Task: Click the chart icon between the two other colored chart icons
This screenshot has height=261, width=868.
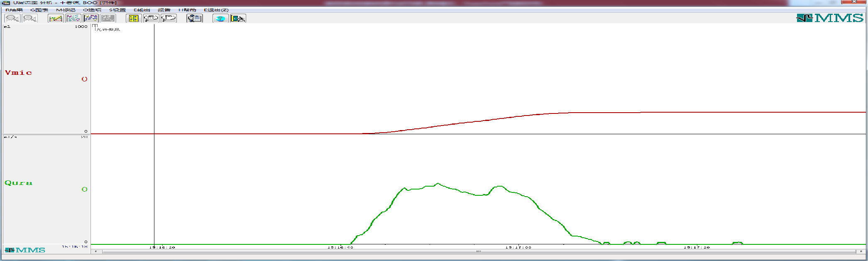Action: click(x=73, y=18)
